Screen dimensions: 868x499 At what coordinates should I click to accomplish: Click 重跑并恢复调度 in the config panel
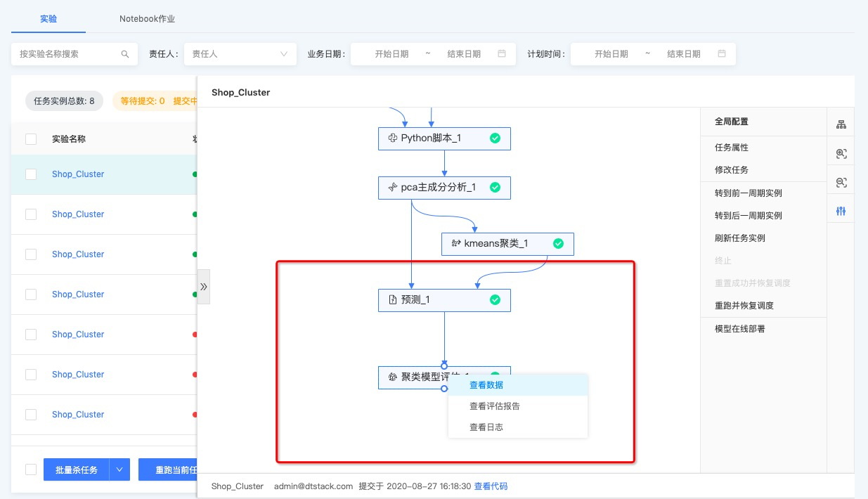click(744, 306)
